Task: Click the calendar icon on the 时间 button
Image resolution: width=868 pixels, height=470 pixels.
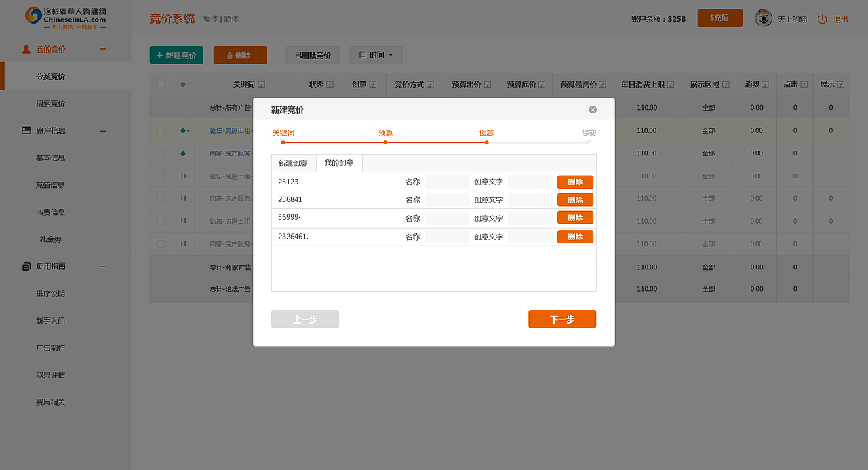Action: [363, 55]
